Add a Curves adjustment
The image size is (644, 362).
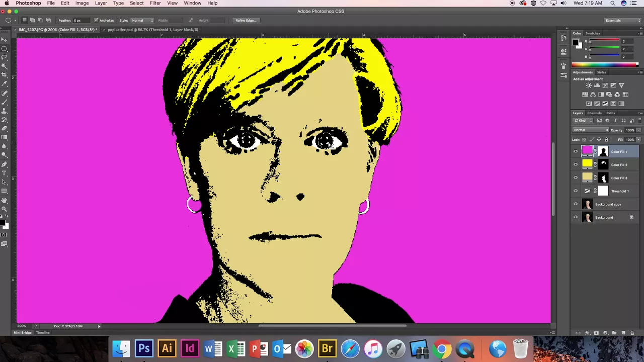pos(605,85)
